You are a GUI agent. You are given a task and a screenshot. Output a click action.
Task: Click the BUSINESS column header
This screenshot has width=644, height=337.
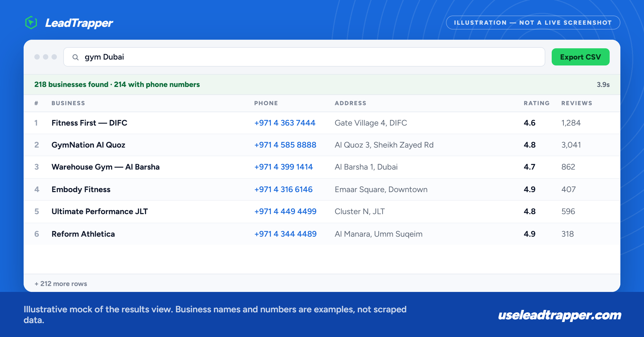(68, 103)
